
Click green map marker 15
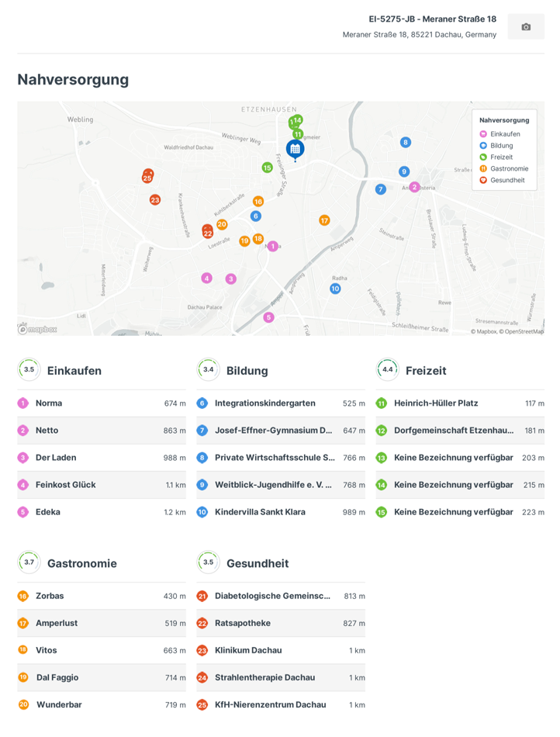tap(267, 168)
